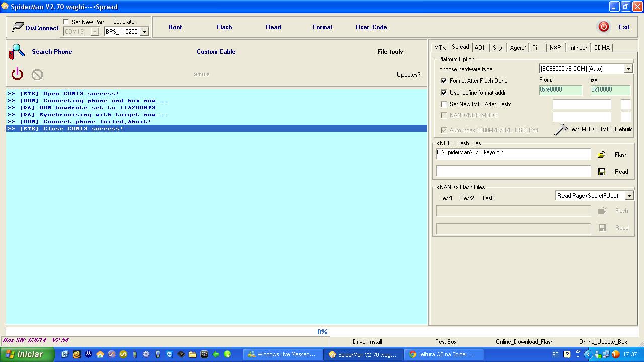
Task: Click the top toolbar Flash button
Action: coord(224,27)
